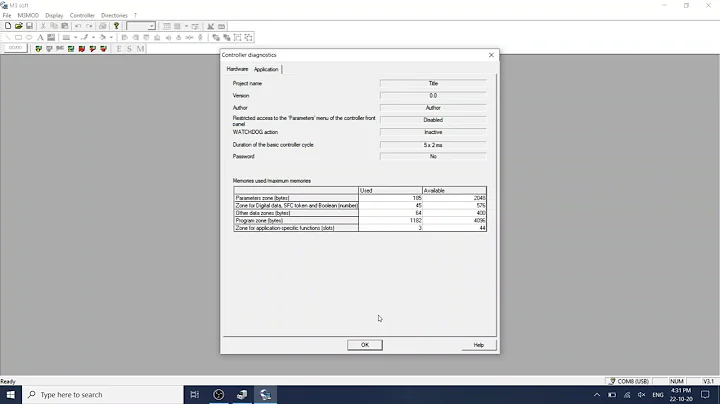Click the Help button in the dialog
The image size is (720, 404).
pos(479,345)
